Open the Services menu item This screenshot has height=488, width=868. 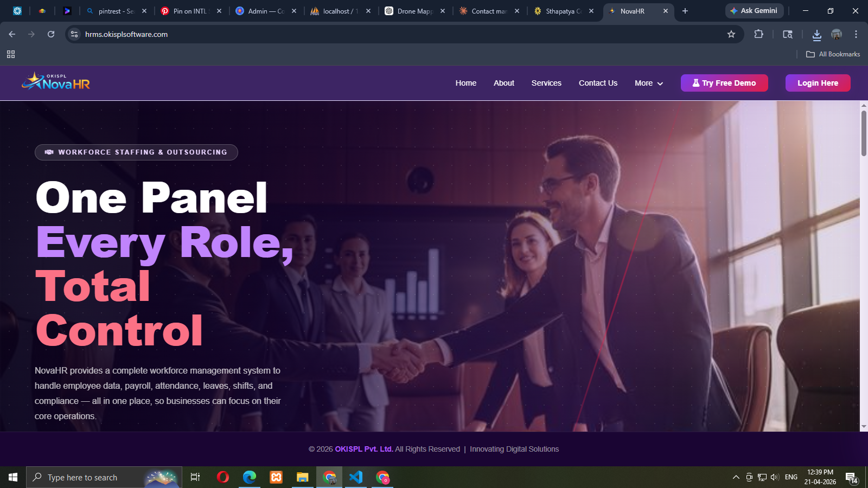tap(546, 83)
